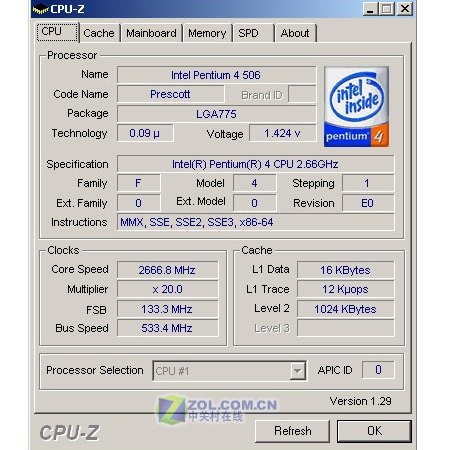Click the Specification field Pentium 4 CPU 2.66GHz
This screenshot has width=450, height=450.
pyautogui.click(x=255, y=164)
